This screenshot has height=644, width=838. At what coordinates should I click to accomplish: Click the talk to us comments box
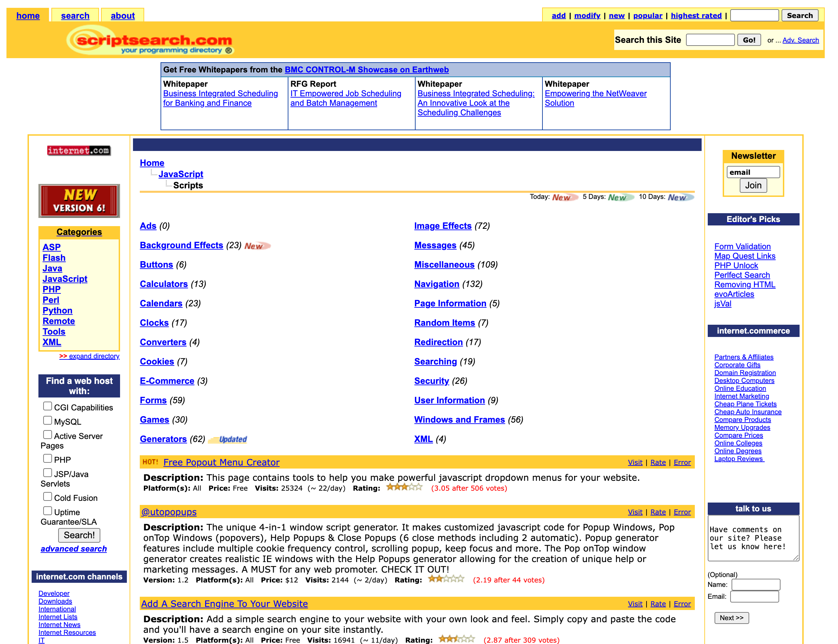(753, 538)
